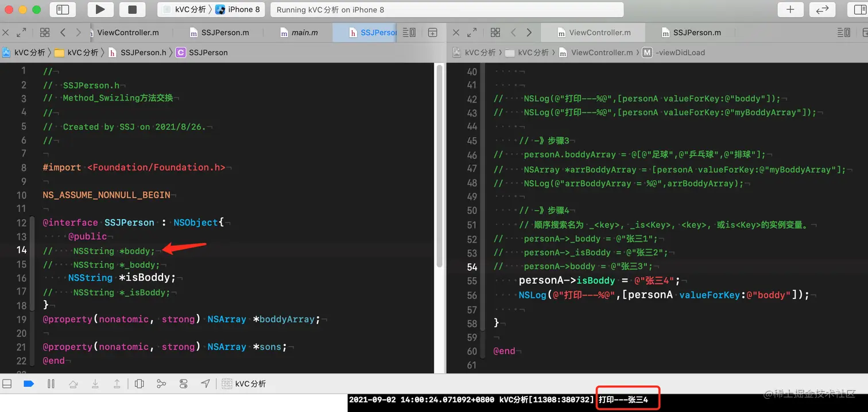868x412 pixels.
Task: Open related items grid in right editor
Action: (x=495, y=33)
